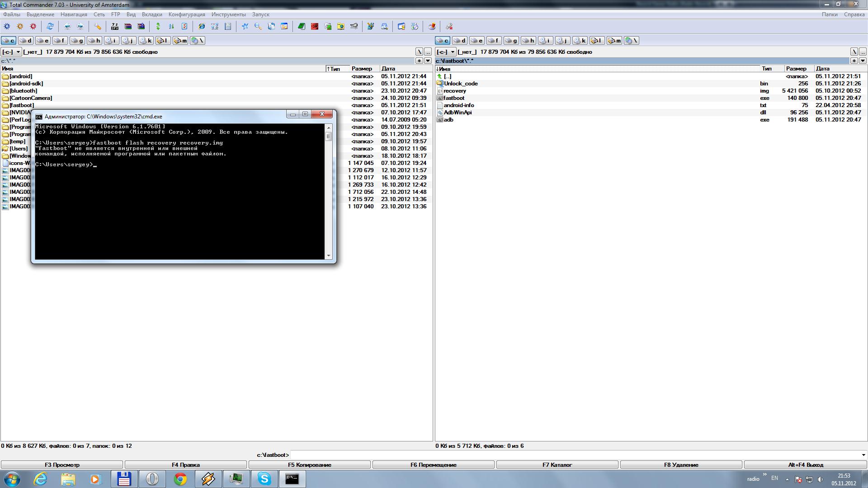Select drive k in right panel drive bar
The height and width of the screenshot is (488, 868).
(x=580, y=41)
